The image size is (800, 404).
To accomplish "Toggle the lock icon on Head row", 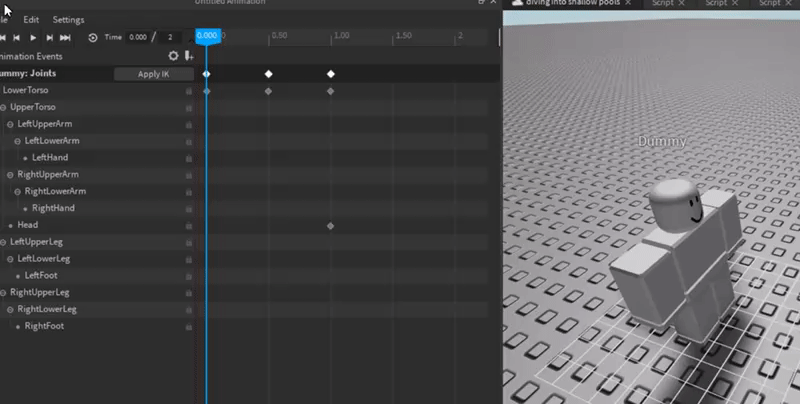I will coord(189,225).
